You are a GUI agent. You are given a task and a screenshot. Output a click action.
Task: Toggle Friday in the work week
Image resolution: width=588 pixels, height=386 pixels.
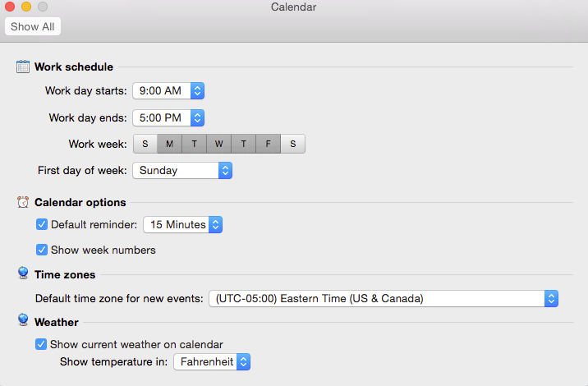coord(268,144)
